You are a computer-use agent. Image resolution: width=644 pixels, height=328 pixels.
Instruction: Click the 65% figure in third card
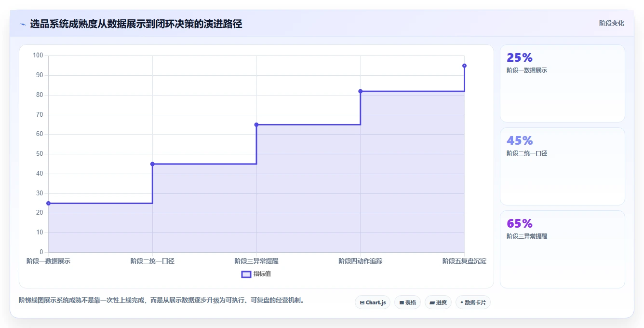click(x=520, y=224)
